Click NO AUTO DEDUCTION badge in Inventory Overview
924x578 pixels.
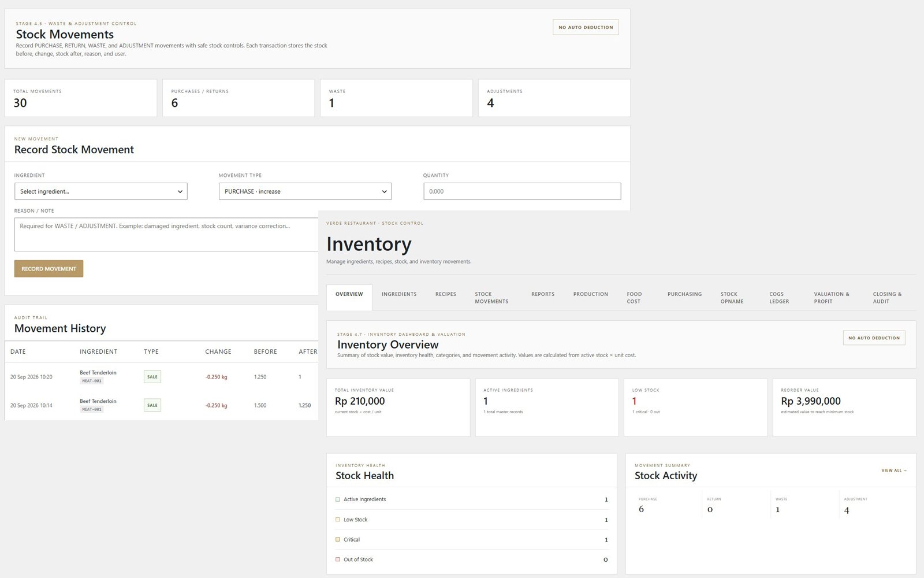[x=874, y=338]
